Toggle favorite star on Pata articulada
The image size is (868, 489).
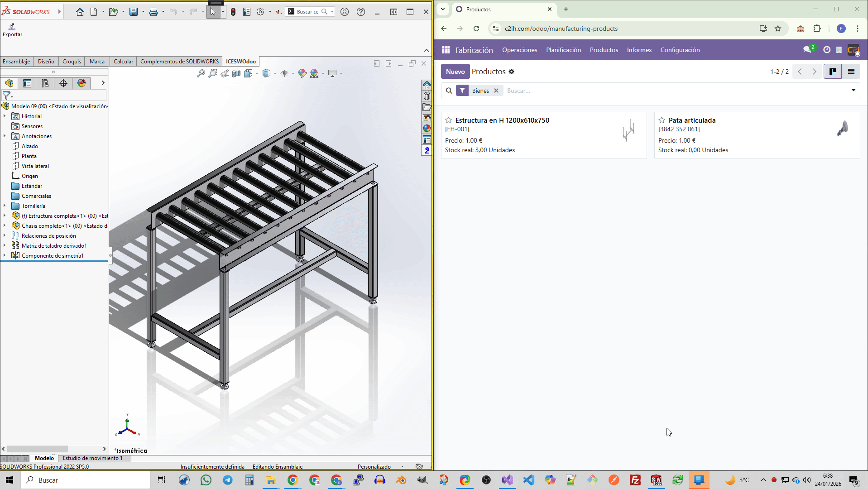click(662, 120)
